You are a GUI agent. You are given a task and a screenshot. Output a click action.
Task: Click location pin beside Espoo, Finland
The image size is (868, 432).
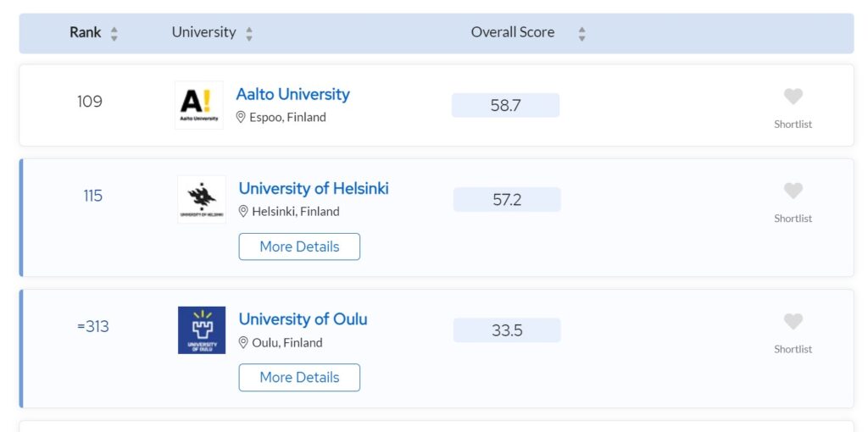tap(241, 118)
